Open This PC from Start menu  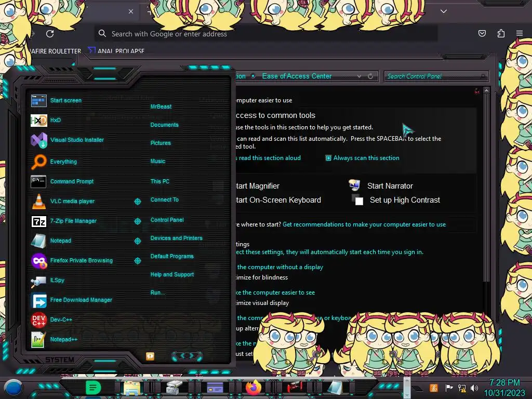160,181
